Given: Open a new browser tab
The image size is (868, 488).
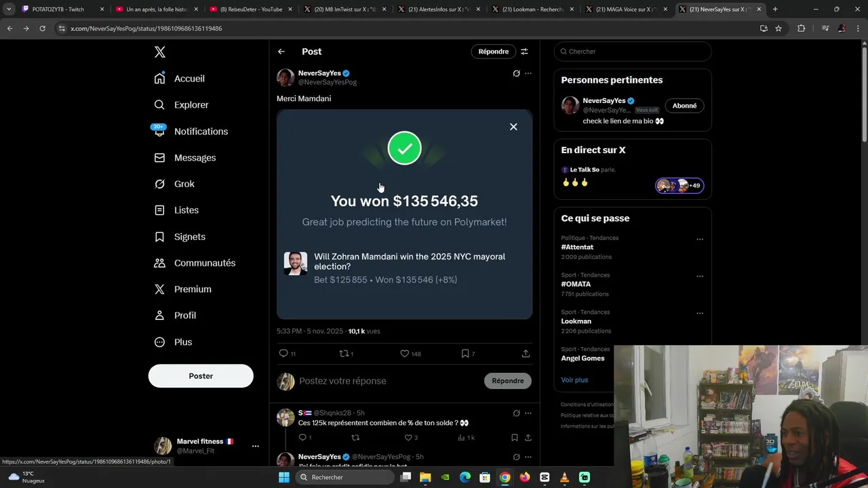Looking at the screenshot, I should point(775,9).
